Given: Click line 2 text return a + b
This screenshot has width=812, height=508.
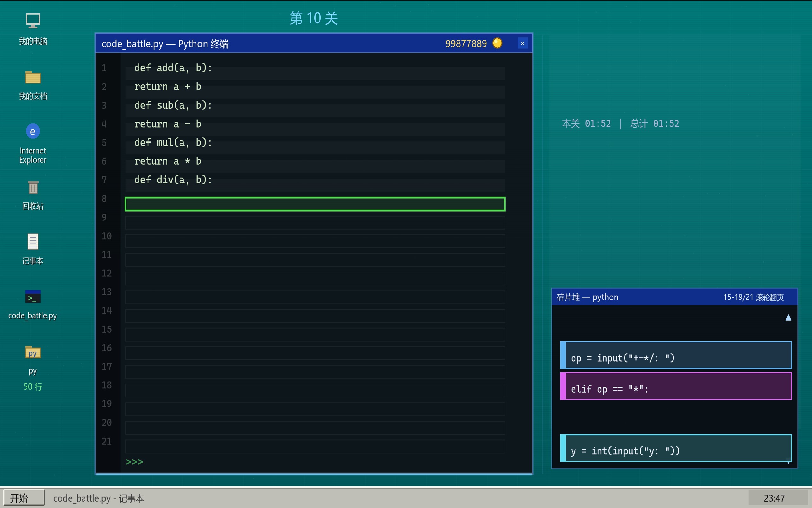Looking at the screenshot, I should coord(168,87).
